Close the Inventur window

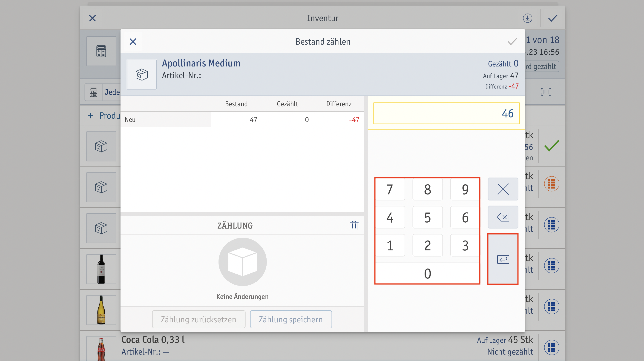pos(92,18)
